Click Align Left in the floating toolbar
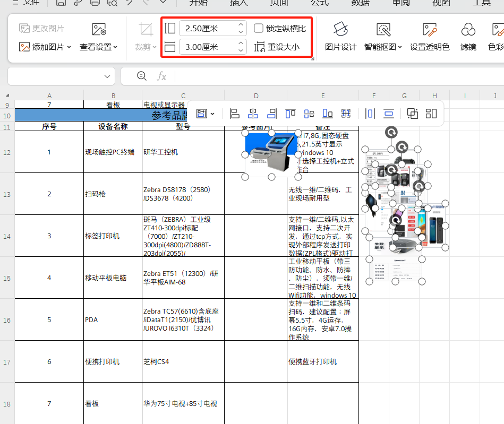 [x=234, y=114]
